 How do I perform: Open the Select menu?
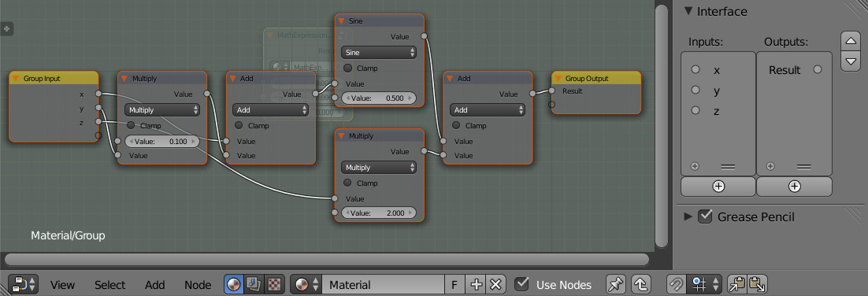[109, 285]
